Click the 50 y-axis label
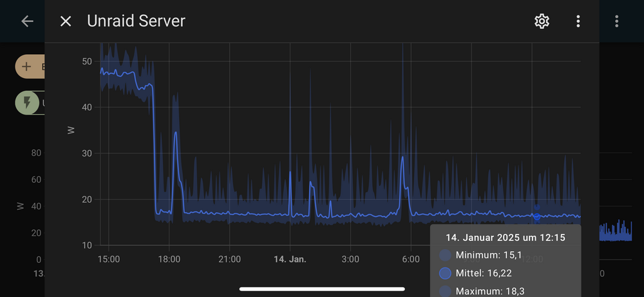Image resolution: width=644 pixels, height=297 pixels. pos(87,61)
